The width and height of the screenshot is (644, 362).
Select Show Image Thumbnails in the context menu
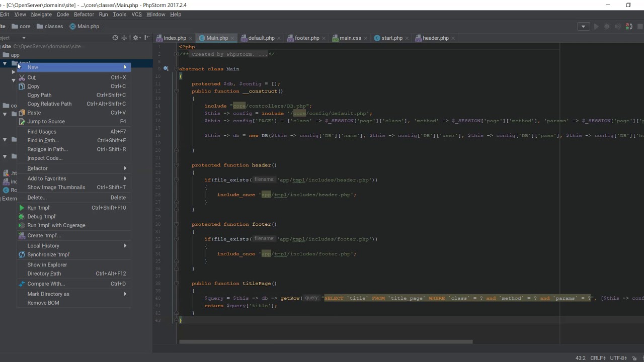pyautogui.click(x=74, y=188)
